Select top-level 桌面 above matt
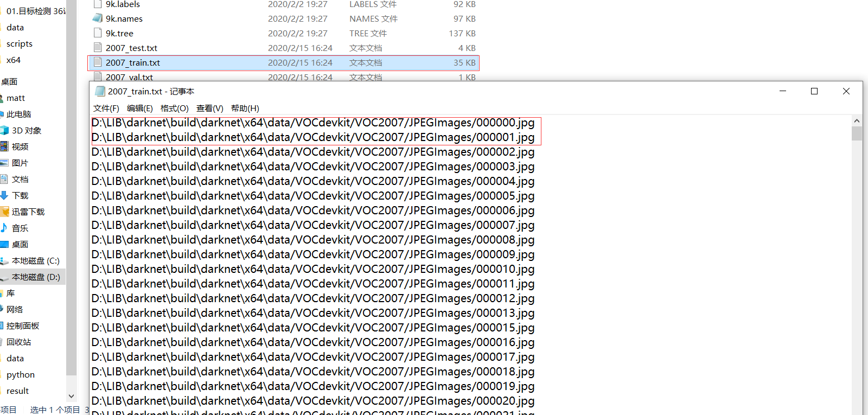 point(9,81)
